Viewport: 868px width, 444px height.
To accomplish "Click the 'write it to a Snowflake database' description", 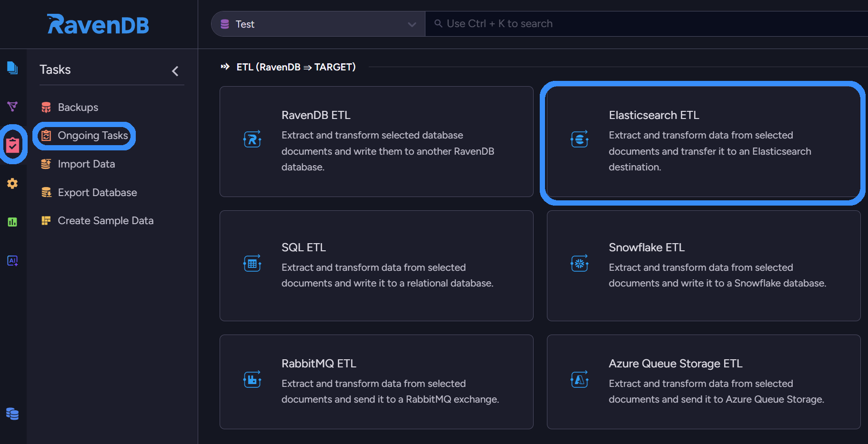I will click(x=717, y=276).
